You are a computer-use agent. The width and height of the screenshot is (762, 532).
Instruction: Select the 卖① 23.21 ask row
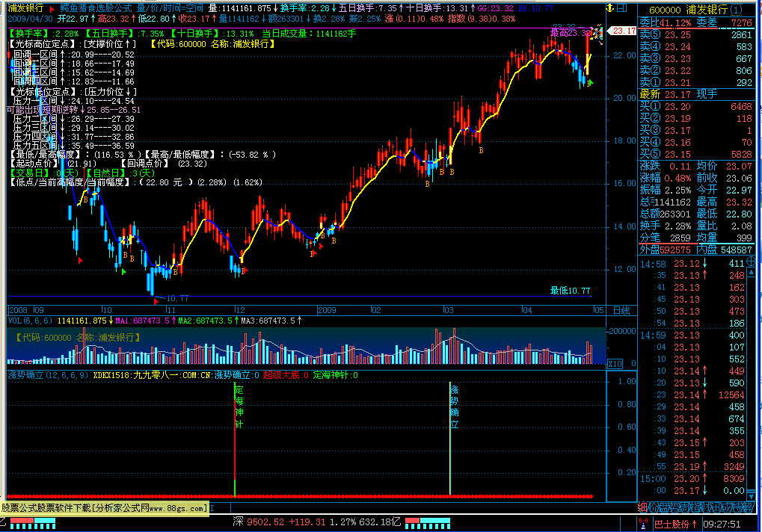[x=696, y=82]
